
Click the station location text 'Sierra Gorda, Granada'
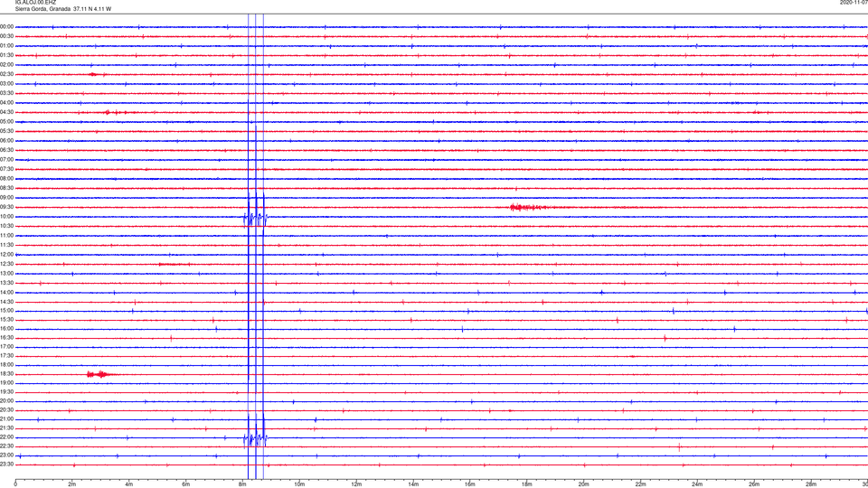coord(43,9)
